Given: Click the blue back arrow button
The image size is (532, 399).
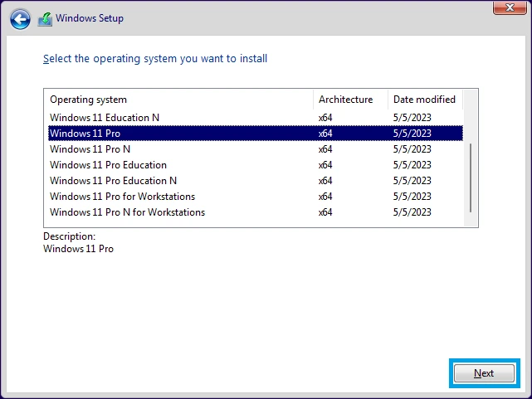Looking at the screenshot, I should click(x=21, y=18).
